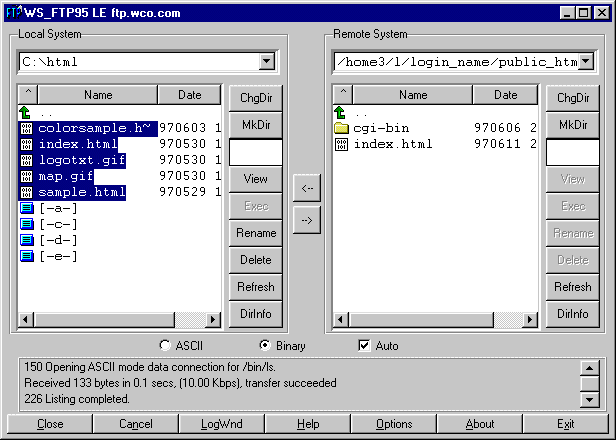Select the cgi-bin folder name
The width and height of the screenshot is (616, 440).
(x=381, y=128)
